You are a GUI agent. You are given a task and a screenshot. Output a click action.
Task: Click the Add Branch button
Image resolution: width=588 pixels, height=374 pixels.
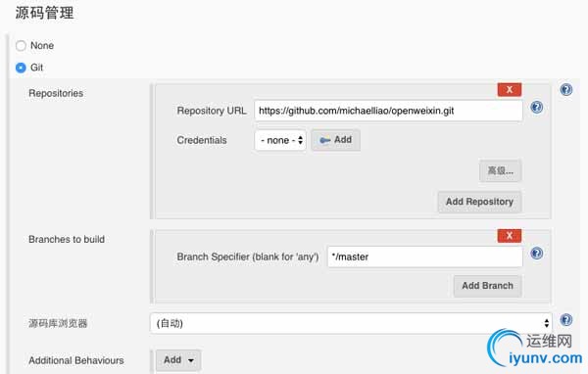(x=487, y=286)
